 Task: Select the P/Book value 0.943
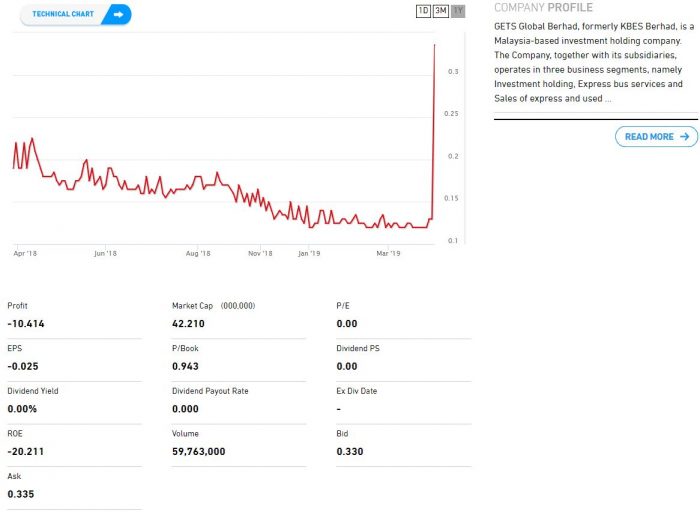(x=186, y=366)
